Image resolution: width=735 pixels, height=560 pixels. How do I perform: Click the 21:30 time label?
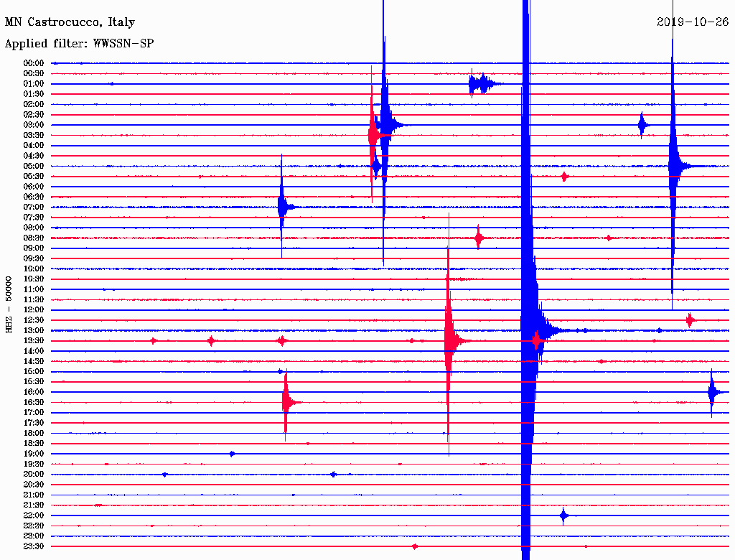coord(34,505)
